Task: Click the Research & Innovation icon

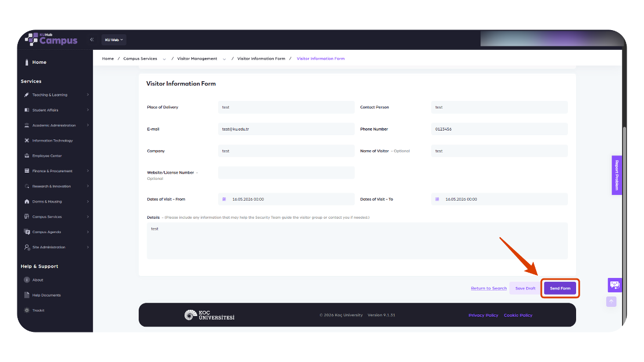Action: (27, 186)
